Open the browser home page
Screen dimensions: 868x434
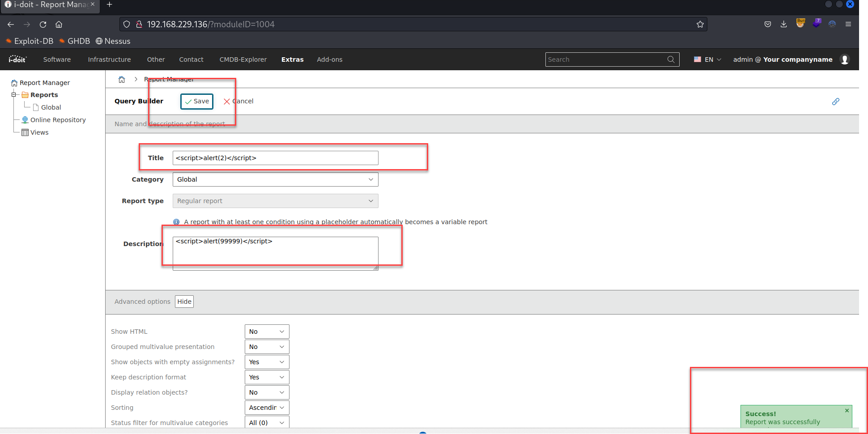click(59, 24)
